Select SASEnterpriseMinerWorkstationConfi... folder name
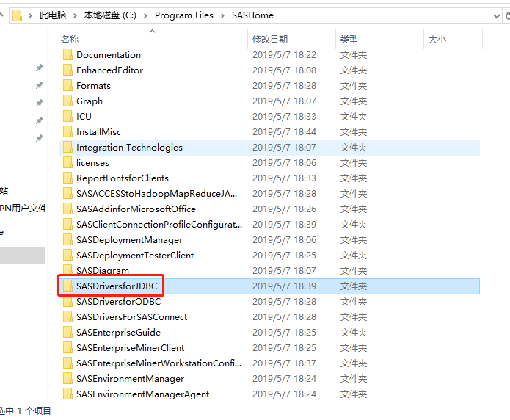This screenshot has width=510, height=420. click(159, 363)
